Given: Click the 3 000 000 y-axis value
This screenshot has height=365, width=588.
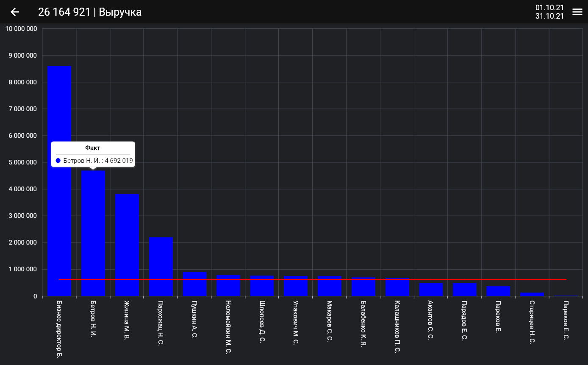Looking at the screenshot, I should 23,216.
